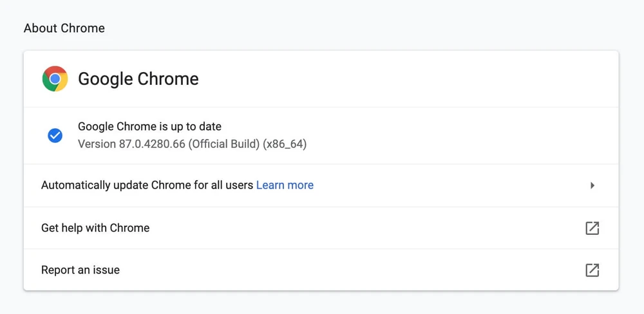Viewport: 644px width, 314px height.
Task: Open the 'Get help with Chrome' row
Action: click(x=95, y=228)
